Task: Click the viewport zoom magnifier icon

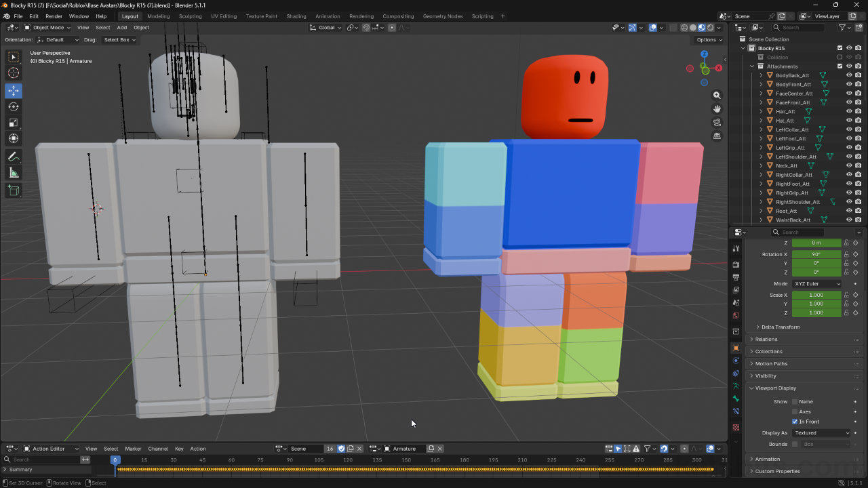Action: click(x=717, y=96)
